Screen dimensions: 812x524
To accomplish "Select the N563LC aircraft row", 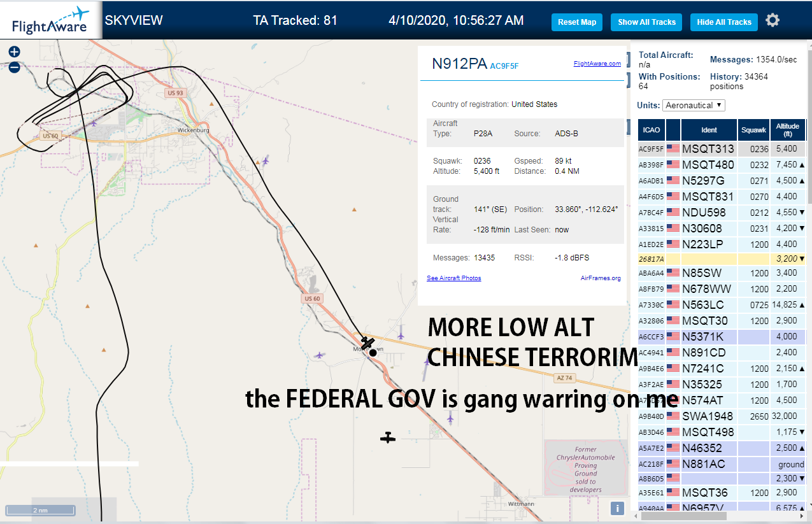I will pyautogui.click(x=722, y=305).
